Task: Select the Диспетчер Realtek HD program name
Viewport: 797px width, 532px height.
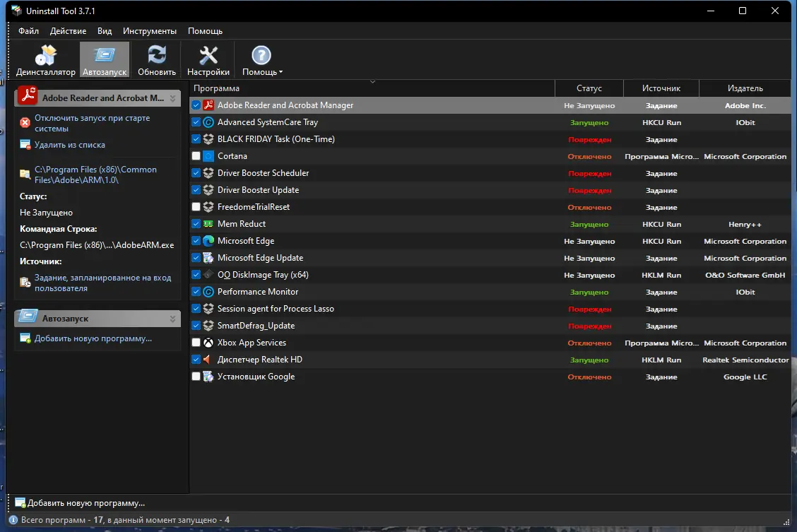Action: click(260, 360)
